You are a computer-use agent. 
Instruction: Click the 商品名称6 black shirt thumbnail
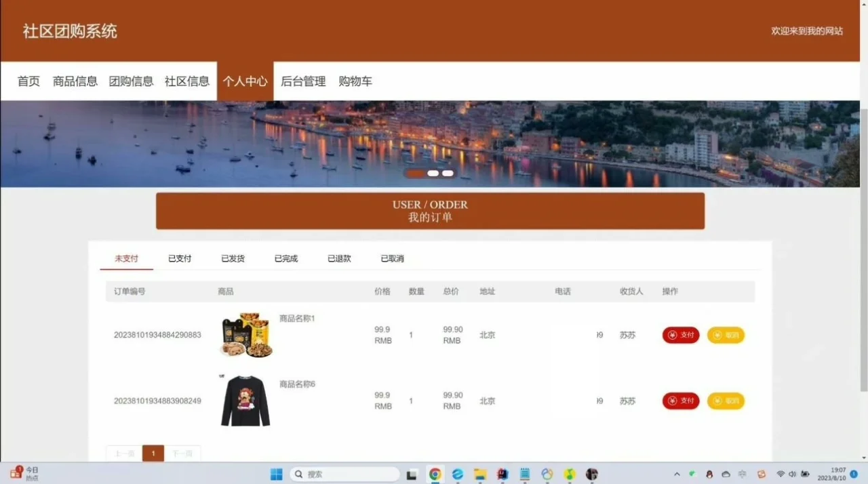point(245,400)
